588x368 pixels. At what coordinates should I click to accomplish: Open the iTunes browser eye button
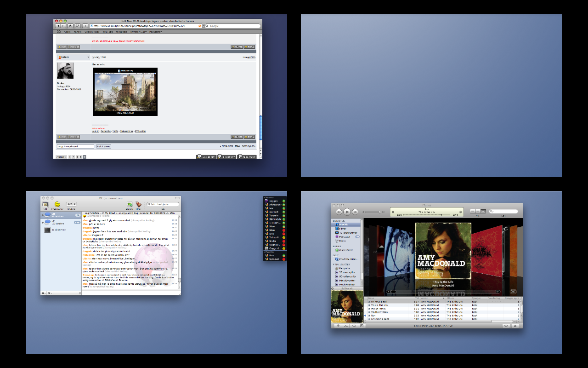tap(506, 326)
